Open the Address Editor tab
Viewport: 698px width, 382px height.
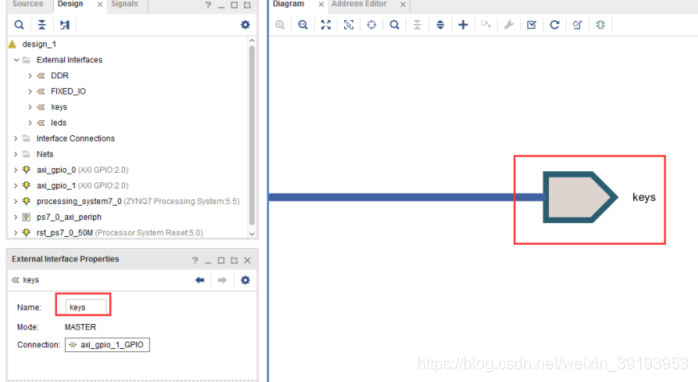click(359, 4)
